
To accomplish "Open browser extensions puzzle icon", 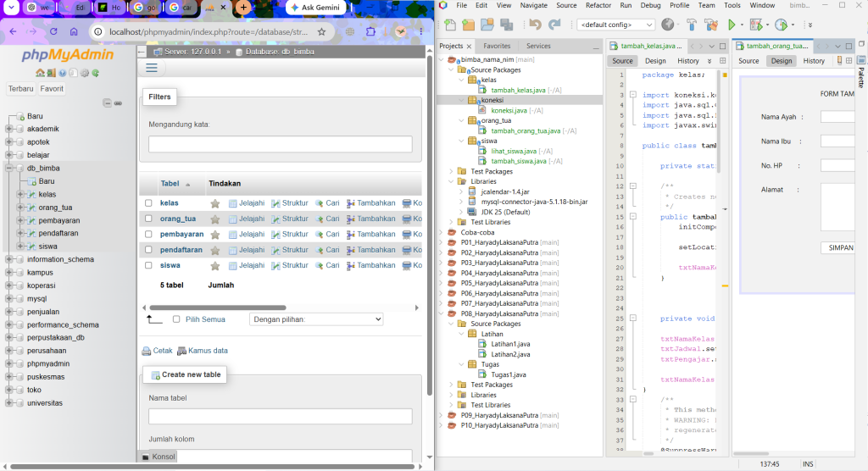I will pos(370,31).
